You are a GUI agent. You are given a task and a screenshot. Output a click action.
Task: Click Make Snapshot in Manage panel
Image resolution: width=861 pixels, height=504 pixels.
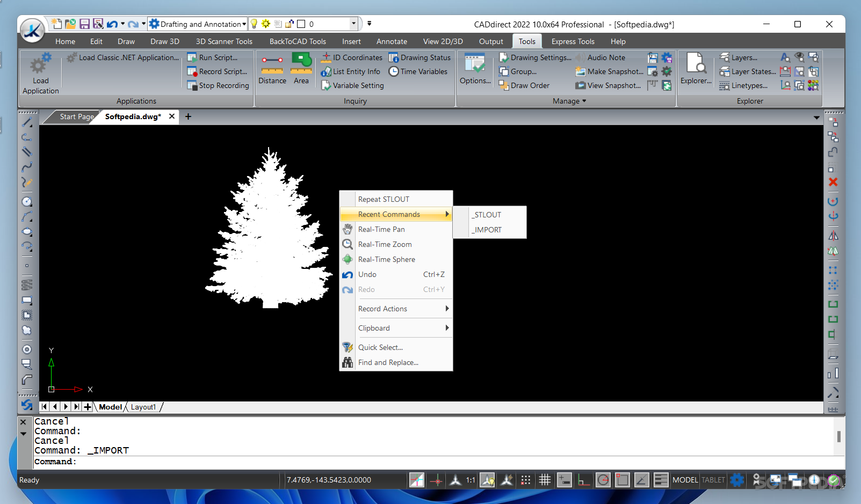coord(609,71)
